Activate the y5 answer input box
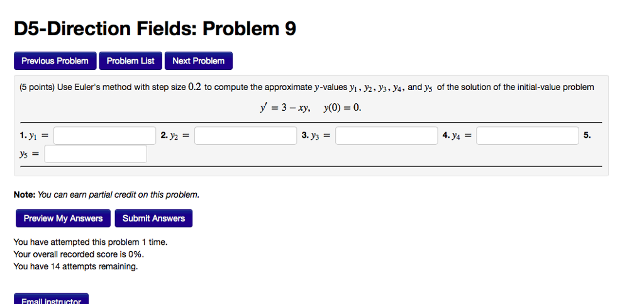This screenshot has width=644, height=304. 96,154
